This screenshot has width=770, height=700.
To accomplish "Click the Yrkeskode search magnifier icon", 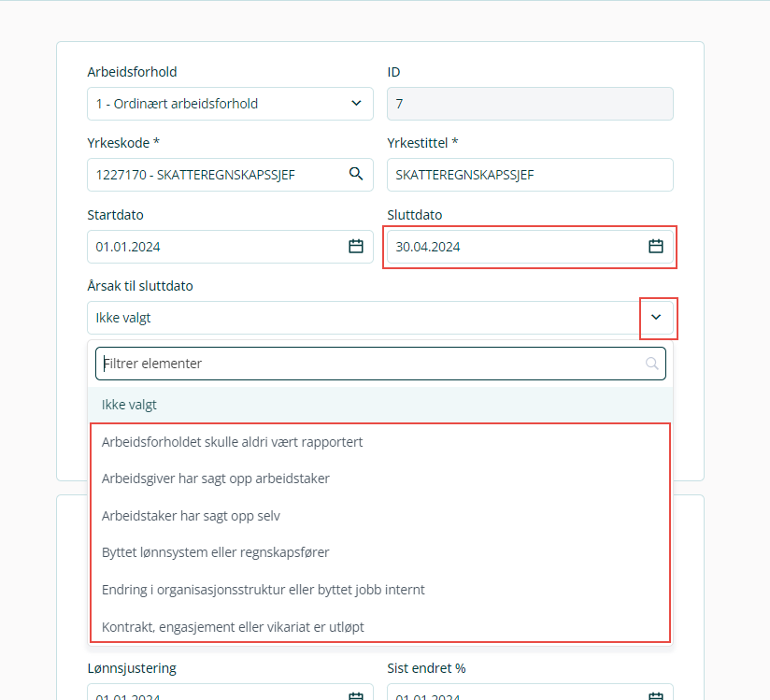I will tap(356, 174).
